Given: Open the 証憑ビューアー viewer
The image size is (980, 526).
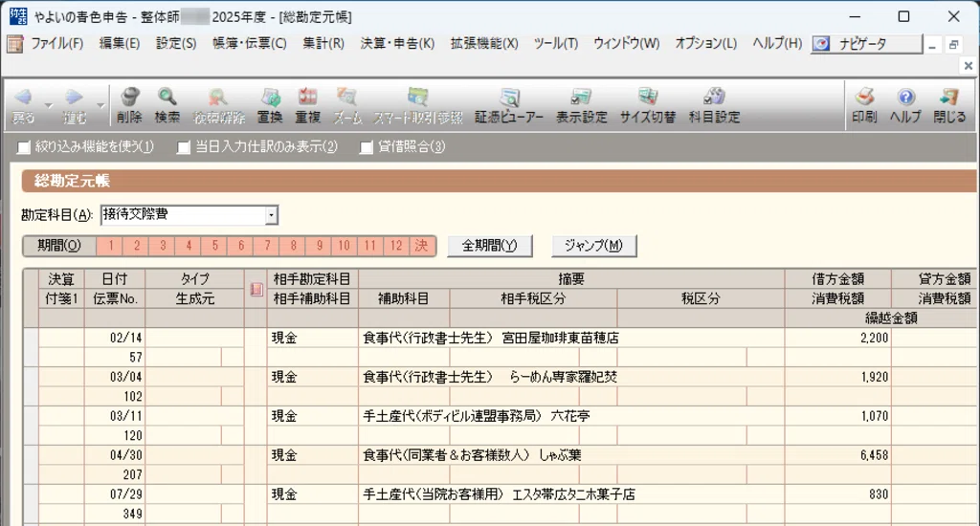Looking at the screenshot, I should [509, 105].
